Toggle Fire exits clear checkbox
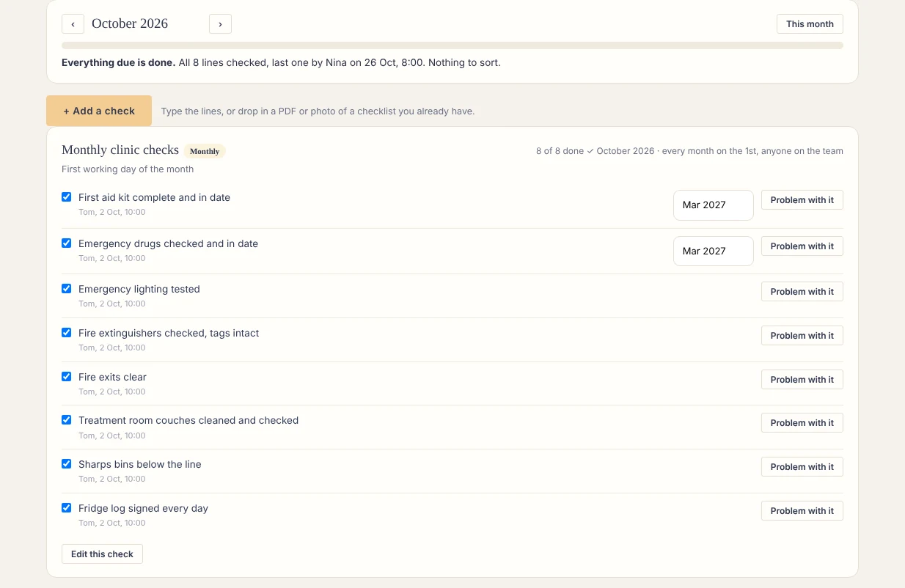Image resolution: width=905 pixels, height=588 pixels. (67, 377)
